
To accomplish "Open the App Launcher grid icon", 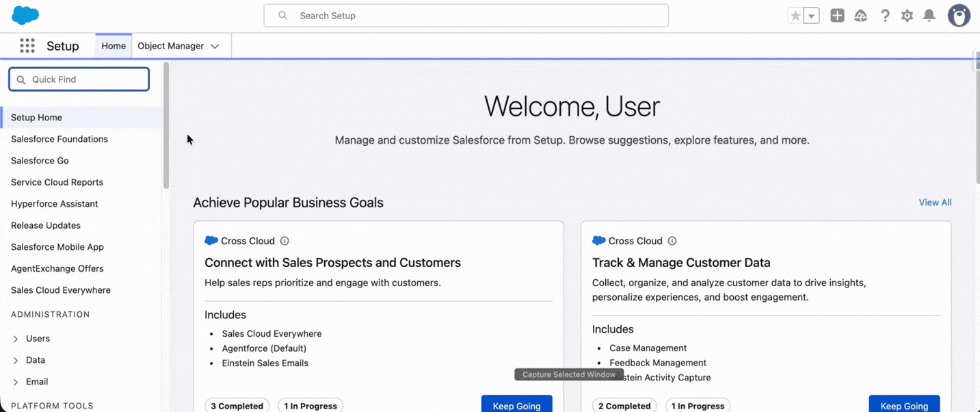I will [27, 46].
